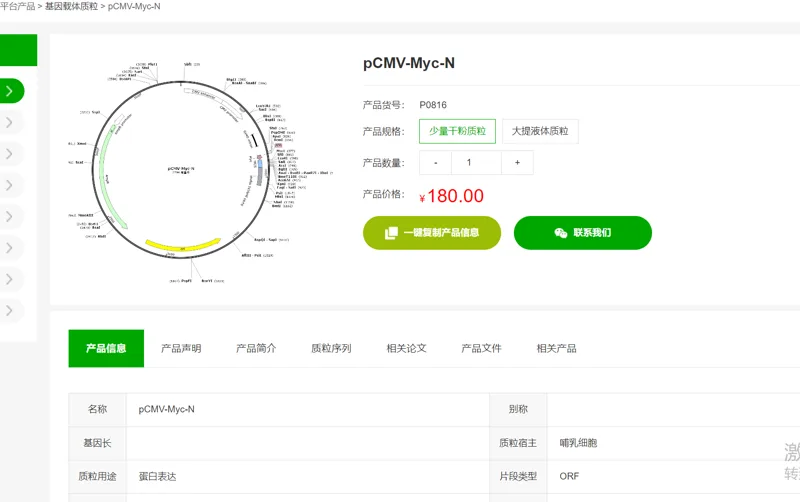Select the 少量干粉质粒 specification option
Viewport: 800px width, 502px height.
(x=457, y=131)
